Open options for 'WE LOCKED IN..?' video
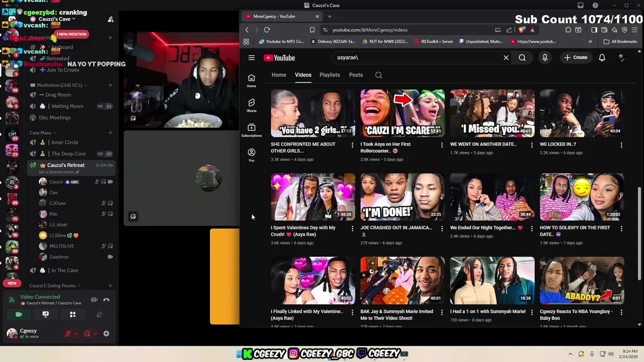Image resolution: width=644 pixels, height=362 pixels. pyautogui.click(x=621, y=145)
